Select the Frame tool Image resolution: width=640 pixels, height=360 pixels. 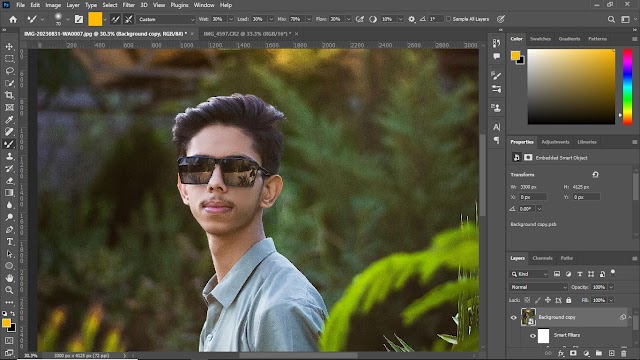[9, 108]
